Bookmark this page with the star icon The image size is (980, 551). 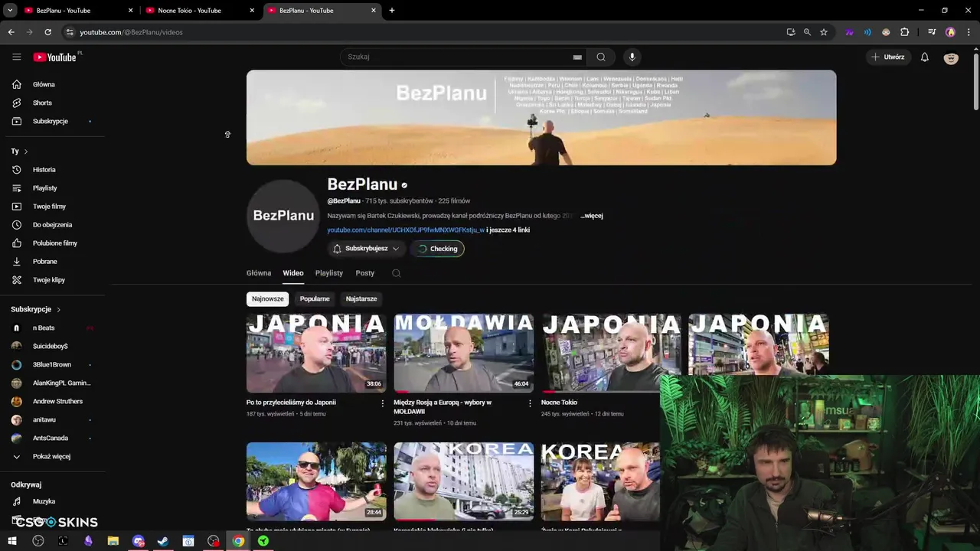tap(824, 32)
